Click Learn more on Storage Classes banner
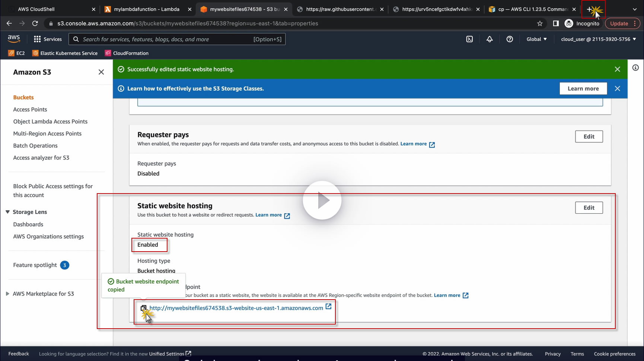The image size is (644, 361). tap(583, 89)
